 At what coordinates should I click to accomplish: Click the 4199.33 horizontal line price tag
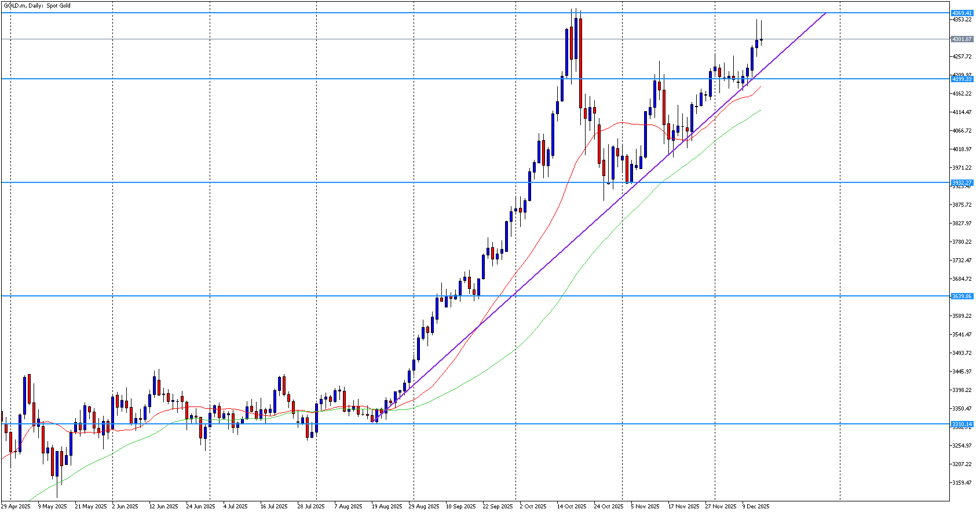pos(962,79)
